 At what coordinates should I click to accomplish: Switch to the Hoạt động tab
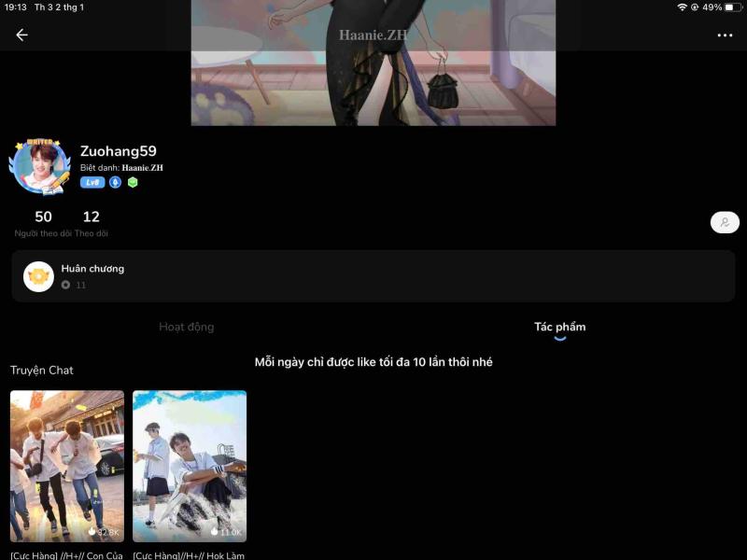click(x=187, y=327)
